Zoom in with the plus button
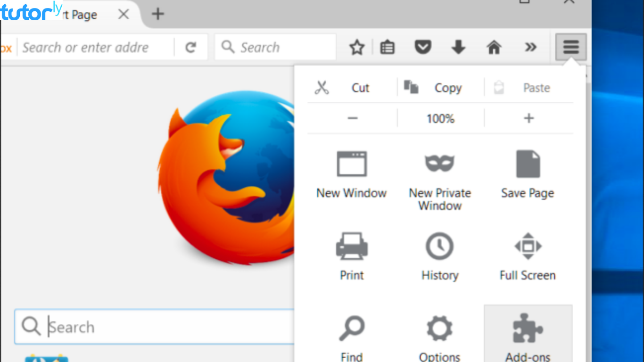The height and width of the screenshot is (362, 644). (x=529, y=118)
